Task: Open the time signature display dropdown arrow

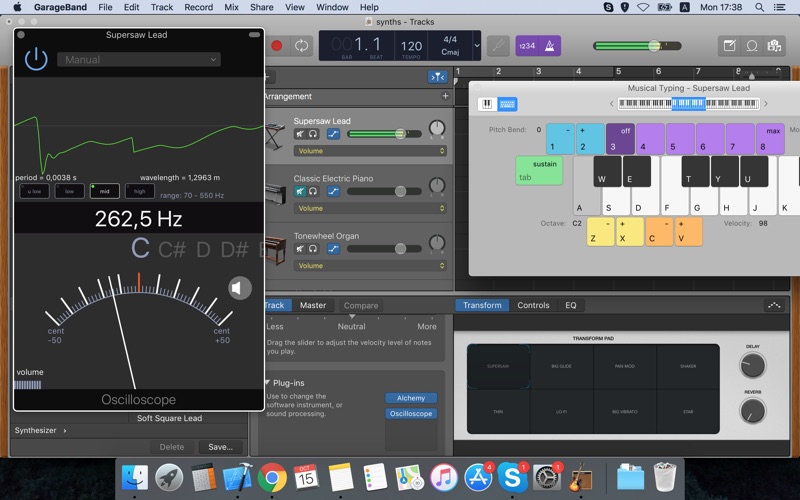Action: (477, 45)
